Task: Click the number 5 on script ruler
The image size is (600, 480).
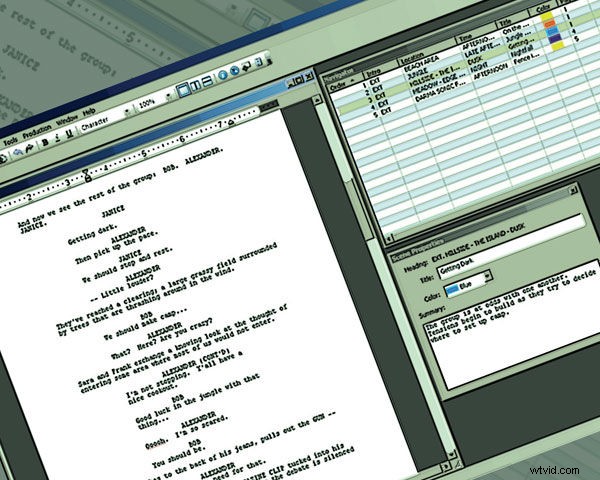Action: point(144,154)
